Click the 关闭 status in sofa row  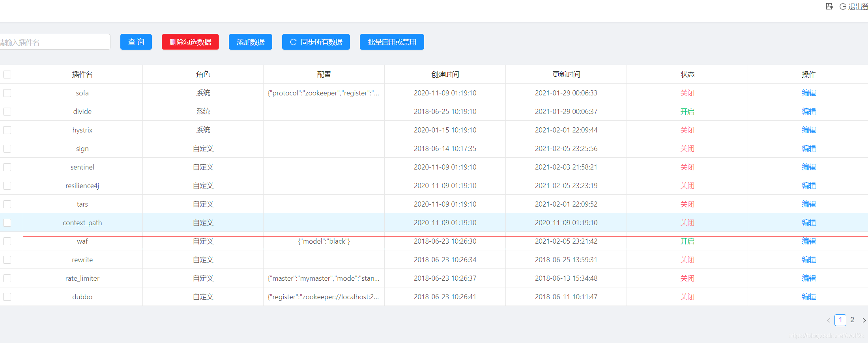click(687, 93)
